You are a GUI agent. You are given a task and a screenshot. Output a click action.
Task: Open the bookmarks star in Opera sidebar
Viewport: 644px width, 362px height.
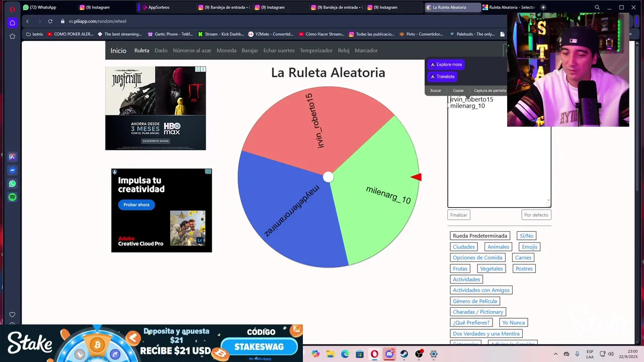tap(12, 36)
